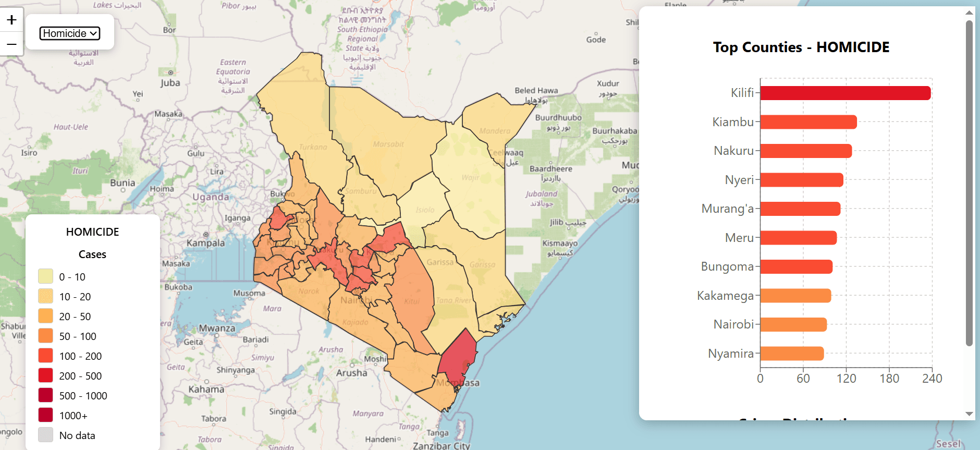Click the Kilifi axis label
The image size is (980, 450).
742,93
